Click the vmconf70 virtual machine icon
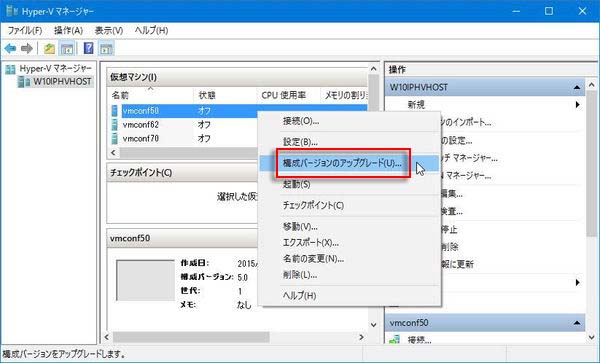Screen dimensions: 600x363 [x=114, y=138]
